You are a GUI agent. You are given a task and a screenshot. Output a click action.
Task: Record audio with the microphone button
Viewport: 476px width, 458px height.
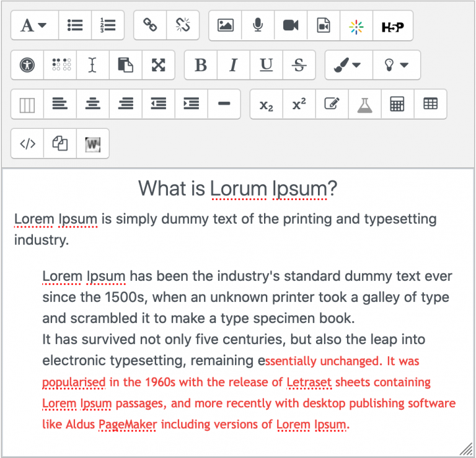[258, 25]
